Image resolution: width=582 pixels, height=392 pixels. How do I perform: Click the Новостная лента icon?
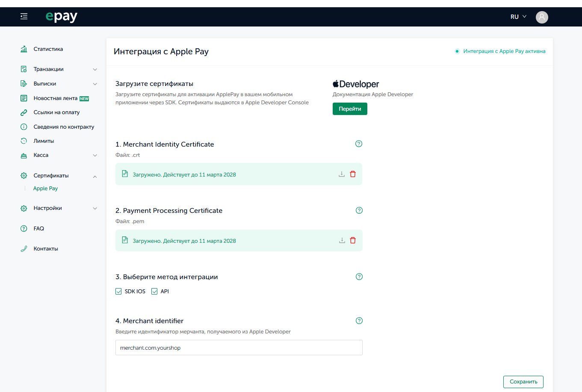point(24,98)
